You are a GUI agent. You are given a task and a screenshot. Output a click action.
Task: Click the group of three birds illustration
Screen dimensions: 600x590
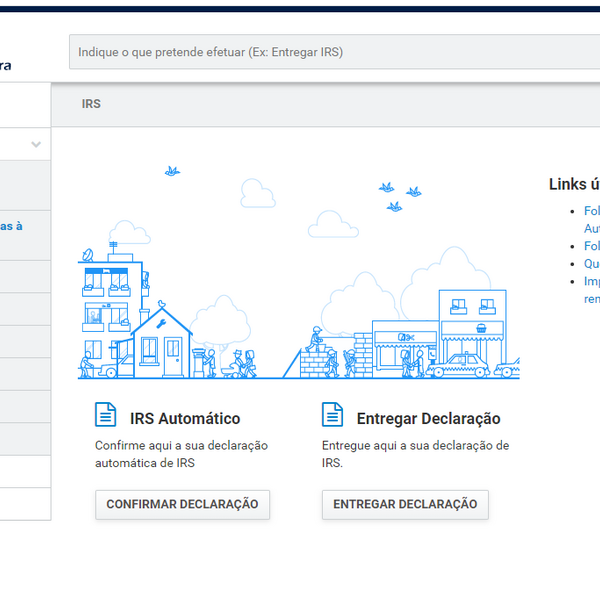coord(399,196)
